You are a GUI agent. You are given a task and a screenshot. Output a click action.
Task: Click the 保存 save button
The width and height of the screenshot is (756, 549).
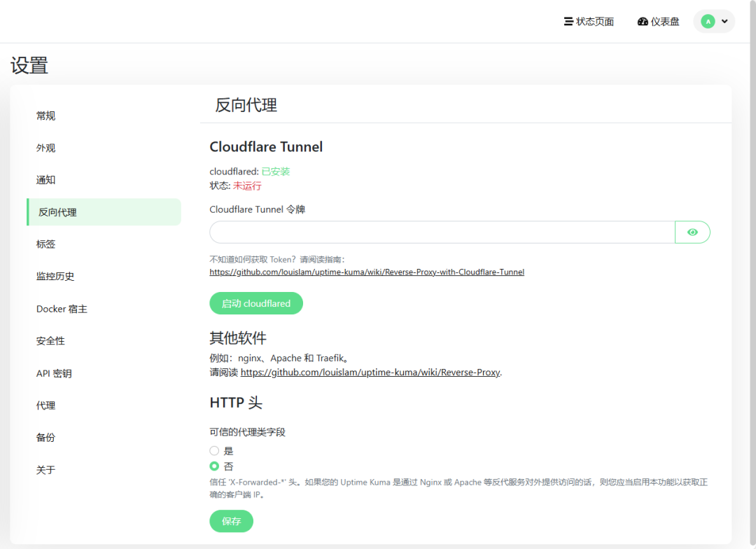[231, 521]
